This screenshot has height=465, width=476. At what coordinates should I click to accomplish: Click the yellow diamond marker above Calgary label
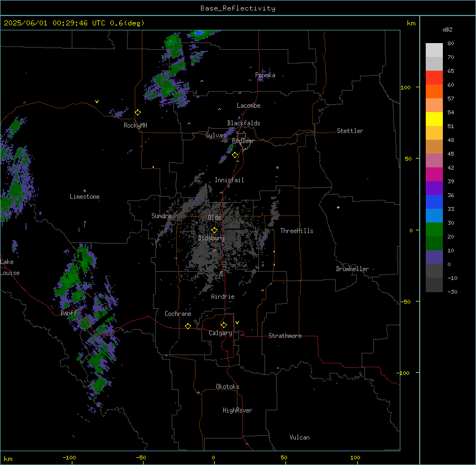[224, 325]
